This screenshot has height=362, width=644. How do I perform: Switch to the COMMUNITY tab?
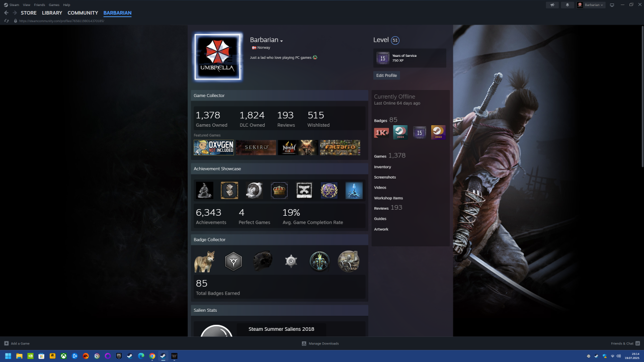(x=83, y=13)
